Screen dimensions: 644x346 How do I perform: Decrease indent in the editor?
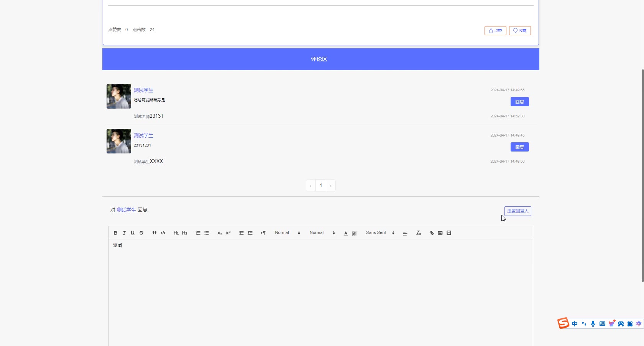[x=242, y=233]
